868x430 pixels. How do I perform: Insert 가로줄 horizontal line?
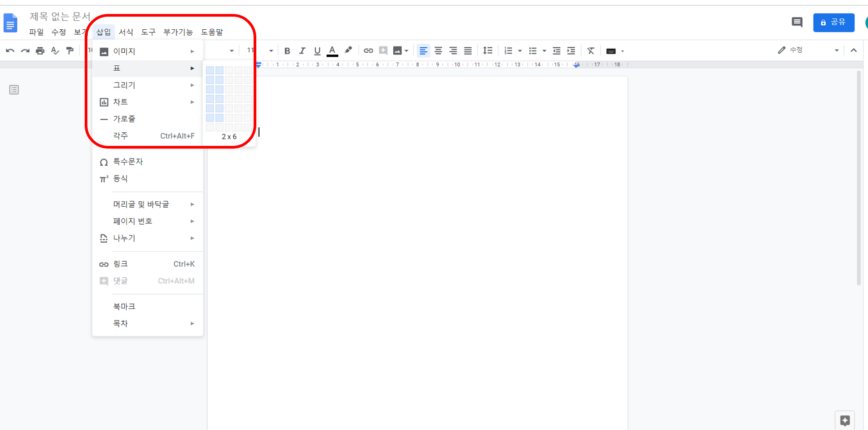point(148,119)
